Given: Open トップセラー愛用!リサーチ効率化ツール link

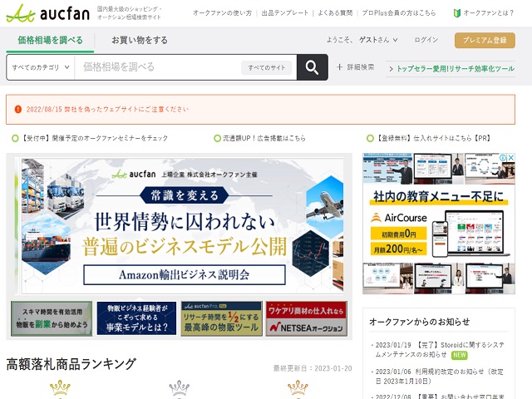Looking at the screenshot, I should click(x=456, y=69).
